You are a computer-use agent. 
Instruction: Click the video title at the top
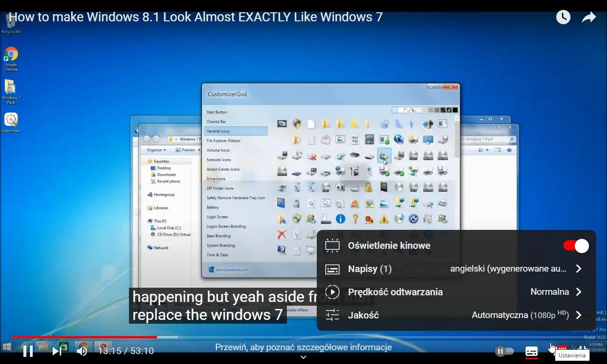coord(196,17)
